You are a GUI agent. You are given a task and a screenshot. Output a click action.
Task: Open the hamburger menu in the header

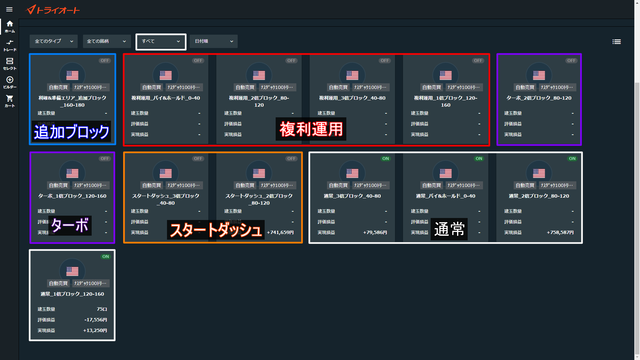pos(9,9)
